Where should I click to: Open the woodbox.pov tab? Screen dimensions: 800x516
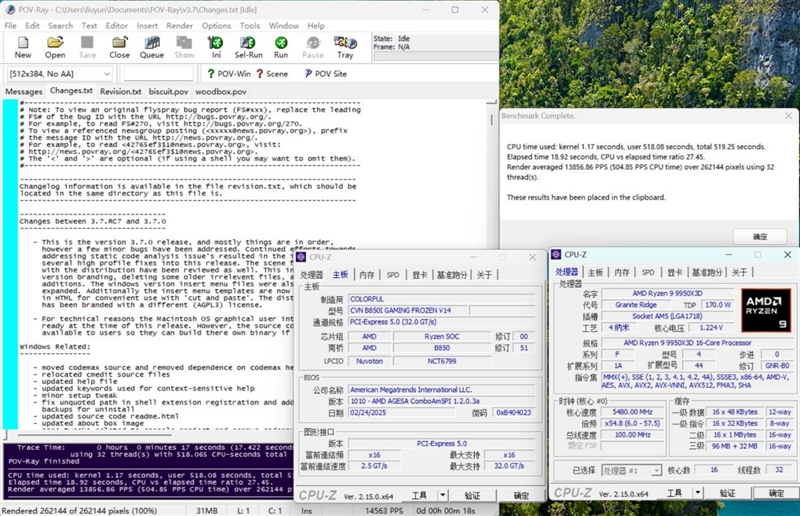click(x=220, y=91)
